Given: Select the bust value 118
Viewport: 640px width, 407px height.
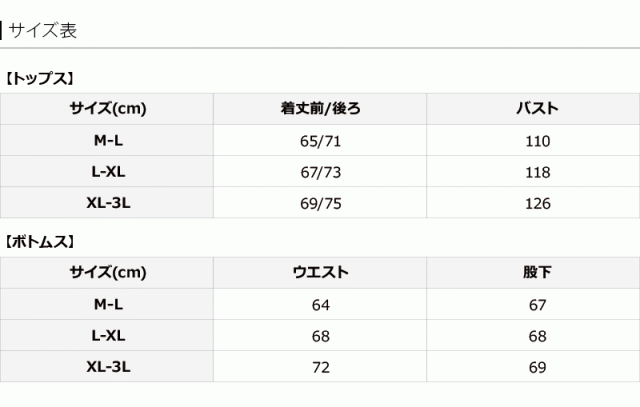Looking at the screenshot, I should pos(537,171).
